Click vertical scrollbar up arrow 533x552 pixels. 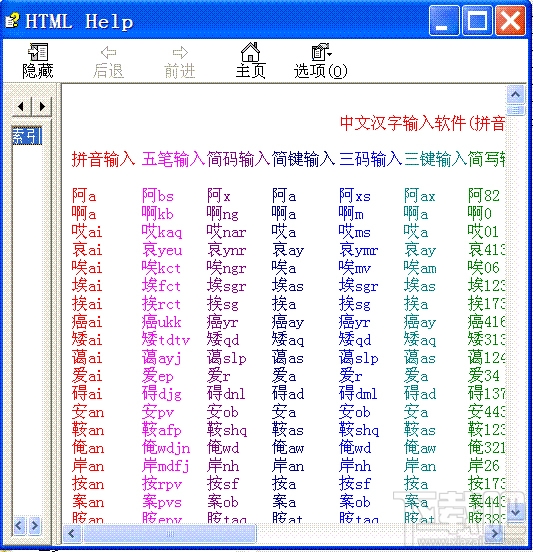pos(516,94)
